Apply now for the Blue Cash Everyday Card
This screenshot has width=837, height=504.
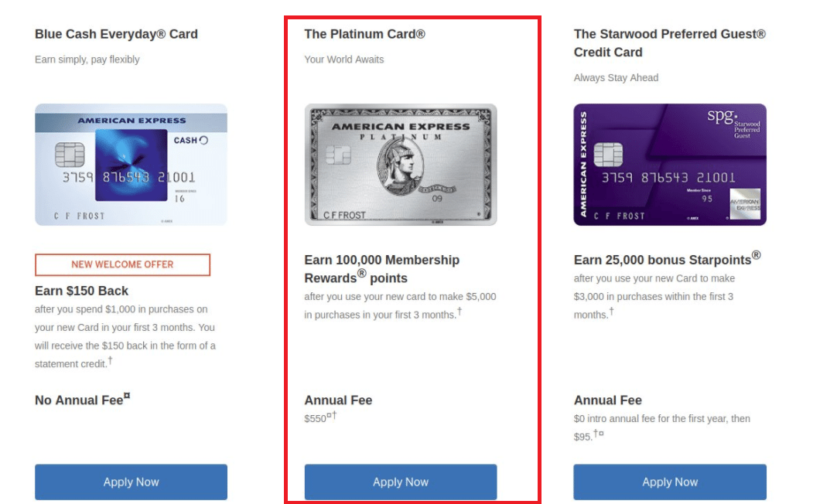click(131, 482)
